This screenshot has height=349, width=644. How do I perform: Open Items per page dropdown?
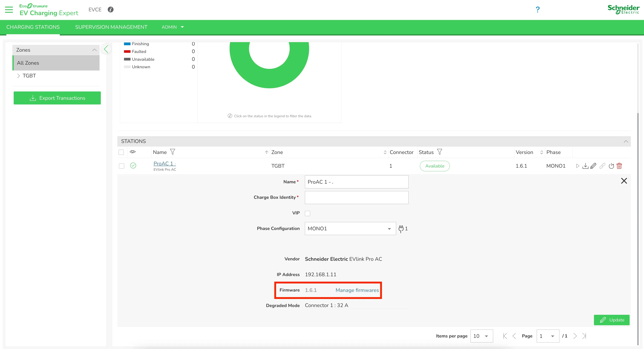(481, 336)
